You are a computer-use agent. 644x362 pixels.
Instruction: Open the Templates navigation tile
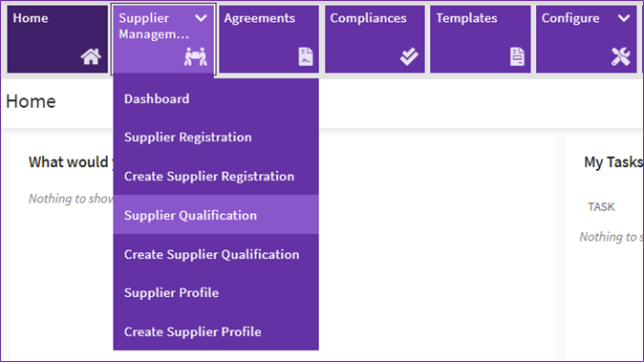(x=480, y=39)
